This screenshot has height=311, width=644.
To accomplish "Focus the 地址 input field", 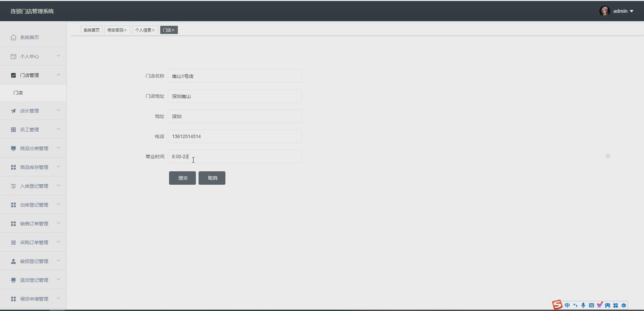I will (x=235, y=116).
